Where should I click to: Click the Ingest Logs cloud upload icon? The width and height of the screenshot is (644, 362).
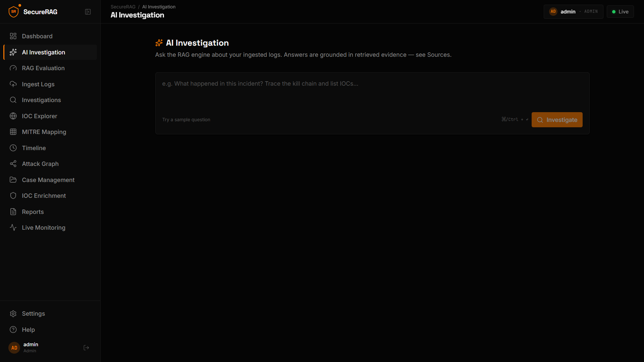tap(13, 84)
